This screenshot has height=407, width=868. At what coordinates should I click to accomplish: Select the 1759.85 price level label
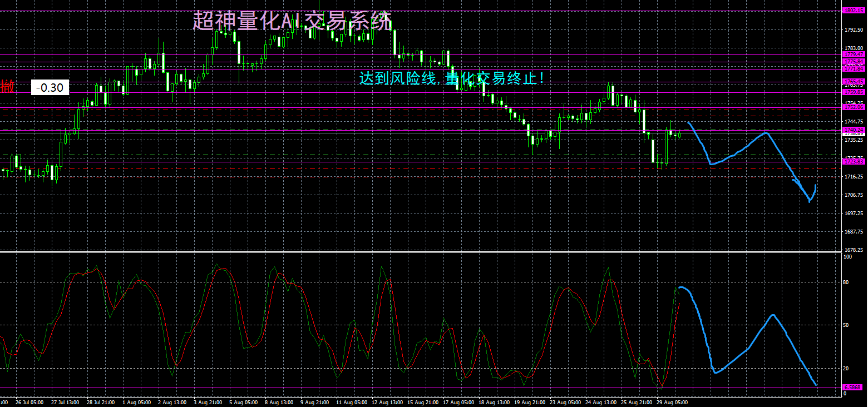click(x=854, y=92)
